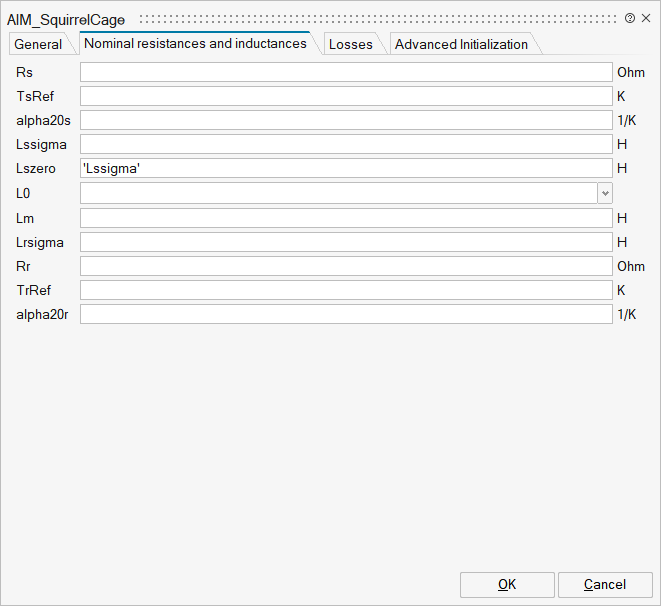
Task: Close the AIM_SquirrelCage dialog
Action: 645,18
